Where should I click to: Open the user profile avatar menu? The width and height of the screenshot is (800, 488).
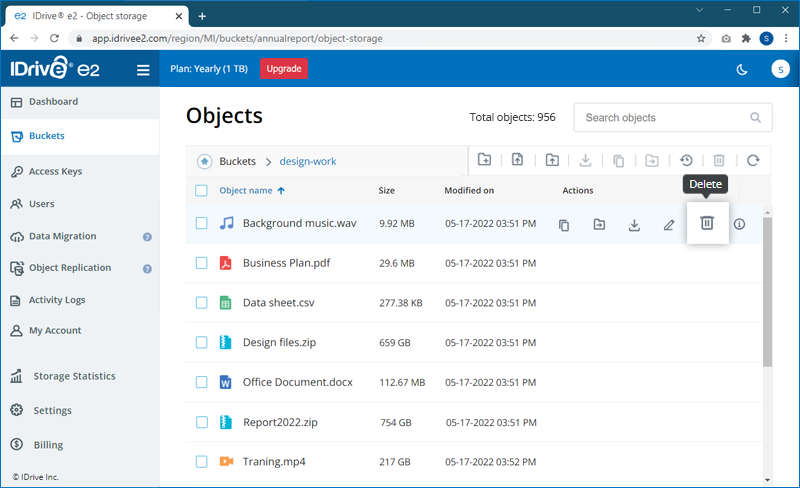point(780,69)
